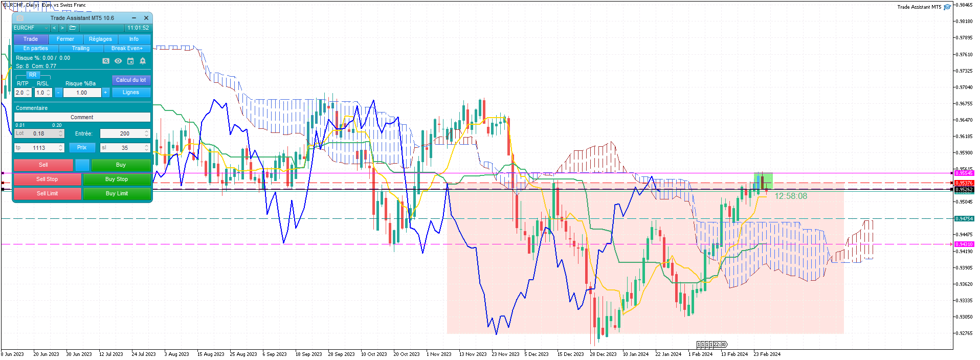Viewport: 980px width, 360px height.
Task: Close the Trade Assistant panel
Action: (x=146, y=18)
